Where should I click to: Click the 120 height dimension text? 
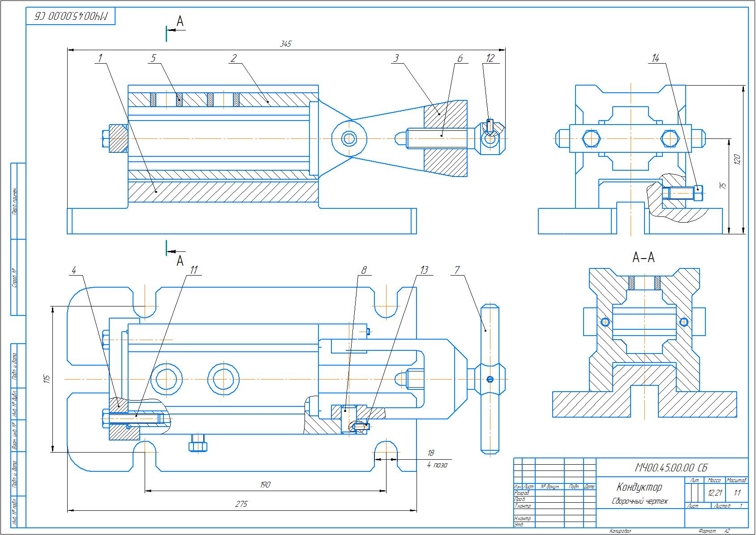[x=738, y=159]
